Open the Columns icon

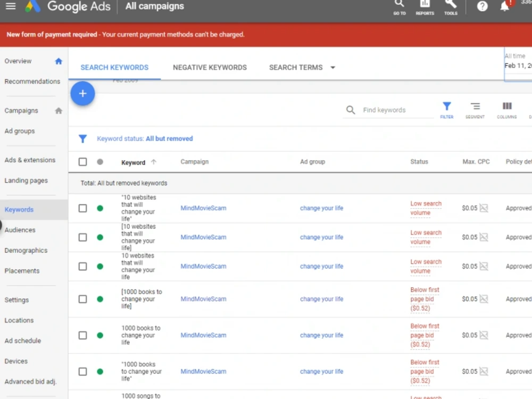click(x=507, y=110)
